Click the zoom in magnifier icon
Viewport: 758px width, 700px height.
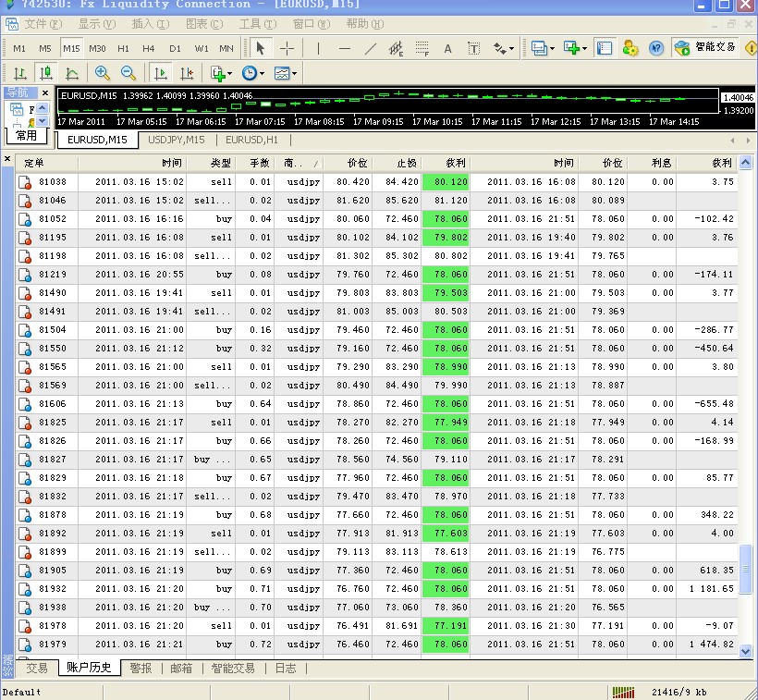pos(103,73)
